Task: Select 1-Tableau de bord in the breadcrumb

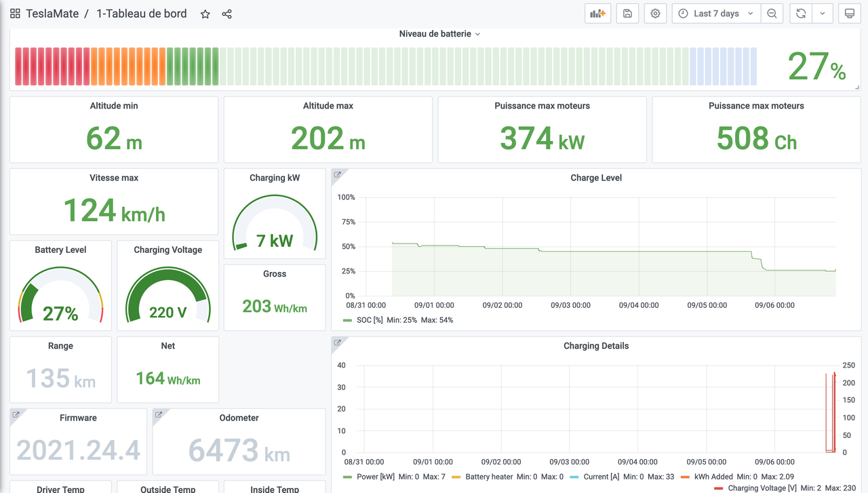Action: click(x=142, y=13)
